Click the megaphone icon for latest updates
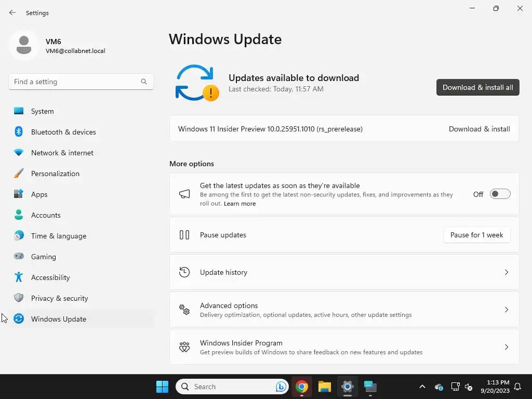Viewport: 532px width, 399px height. coord(184,194)
